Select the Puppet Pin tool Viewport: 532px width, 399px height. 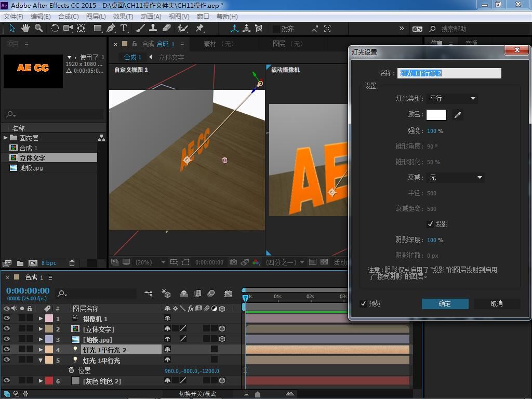[x=199, y=29]
